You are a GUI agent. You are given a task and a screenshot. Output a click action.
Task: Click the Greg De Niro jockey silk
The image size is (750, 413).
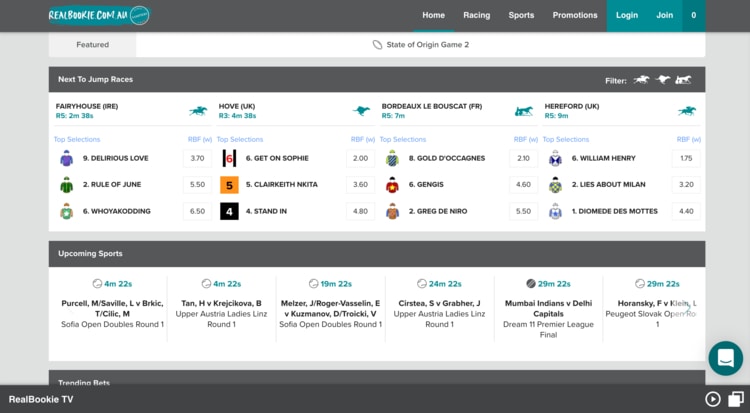pyautogui.click(x=392, y=211)
